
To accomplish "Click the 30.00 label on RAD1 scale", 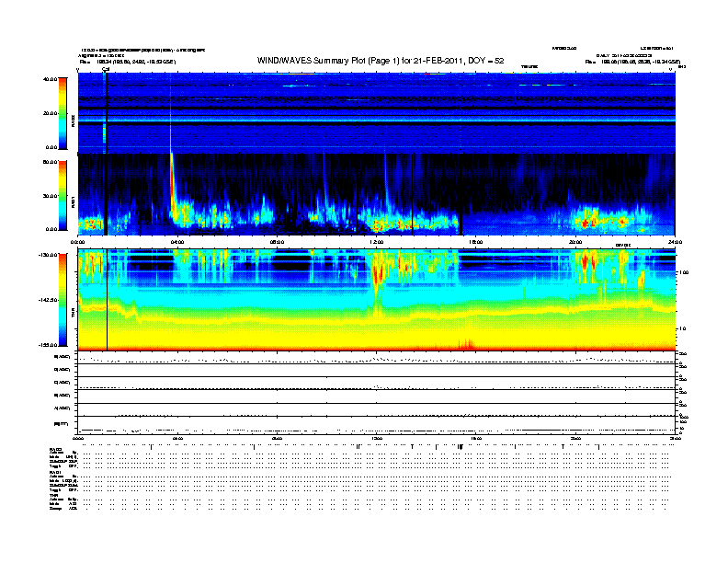I will [x=50, y=196].
